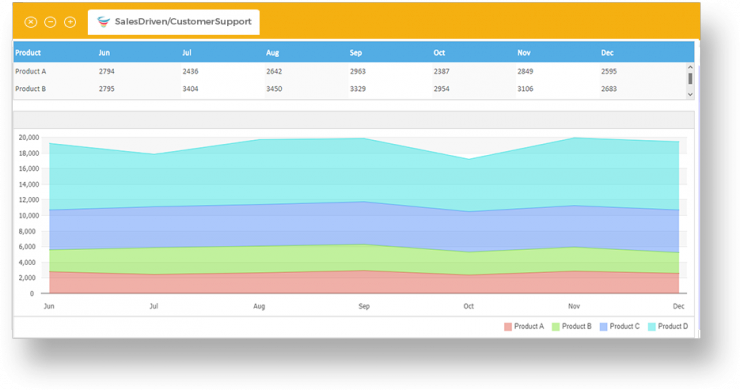Click the blue Product C chart area
This screenshot has height=390, width=740.
pyautogui.click(x=364, y=224)
